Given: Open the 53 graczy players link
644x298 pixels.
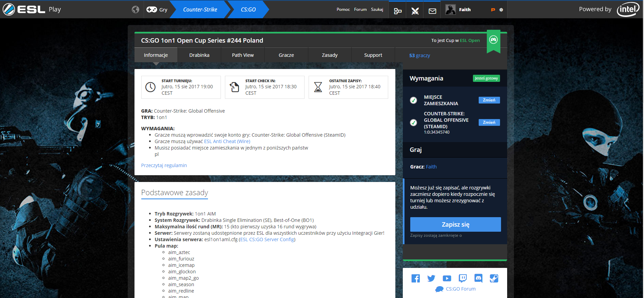Looking at the screenshot, I should tap(419, 55).
